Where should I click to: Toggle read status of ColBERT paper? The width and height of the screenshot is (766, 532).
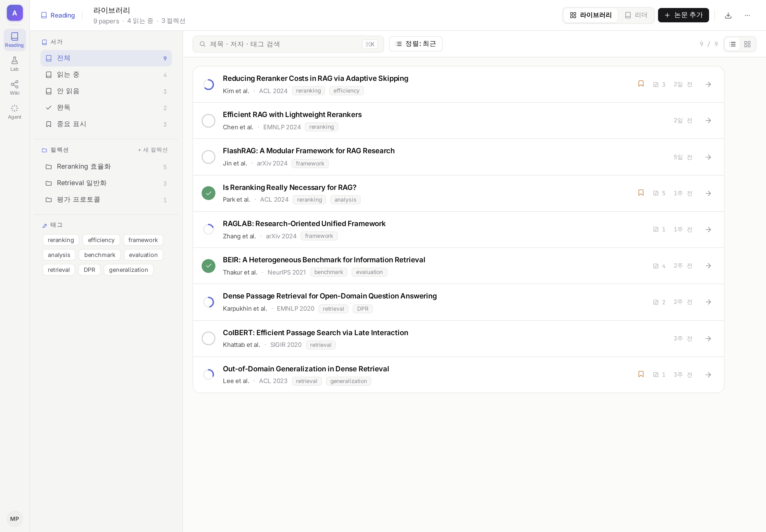click(208, 338)
